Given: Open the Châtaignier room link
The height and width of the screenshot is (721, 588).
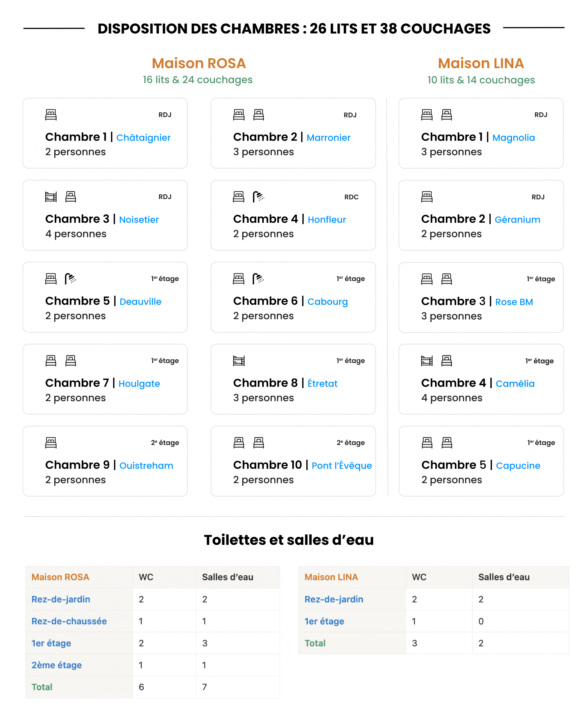Looking at the screenshot, I should (143, 138).
